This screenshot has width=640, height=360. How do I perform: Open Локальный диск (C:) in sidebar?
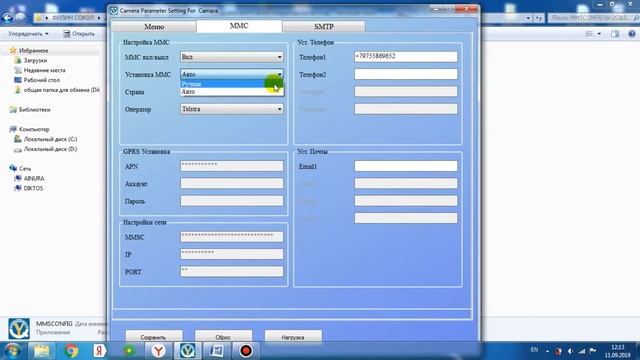[50, 139]
